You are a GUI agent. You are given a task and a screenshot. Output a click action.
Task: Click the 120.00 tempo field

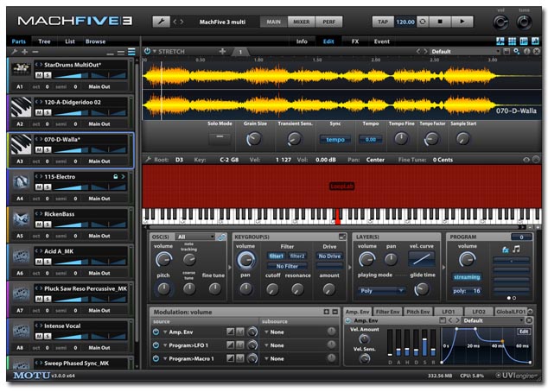click(405, 22)
